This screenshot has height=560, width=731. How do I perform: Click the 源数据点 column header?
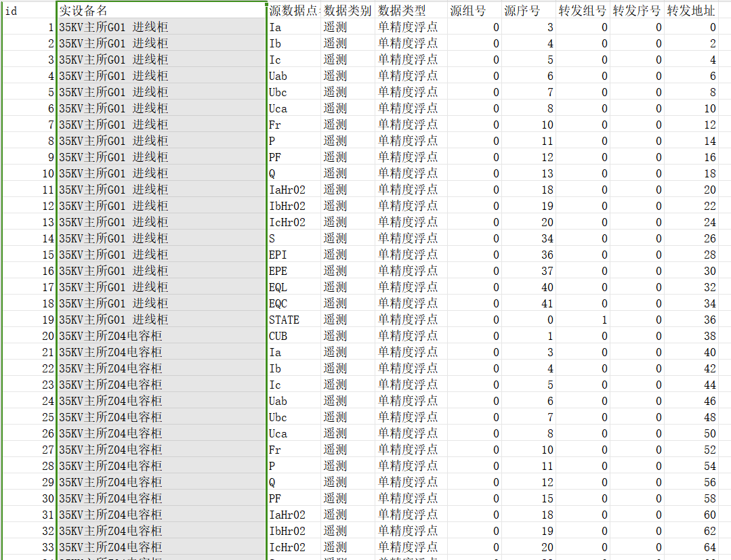tap(294, 11)
